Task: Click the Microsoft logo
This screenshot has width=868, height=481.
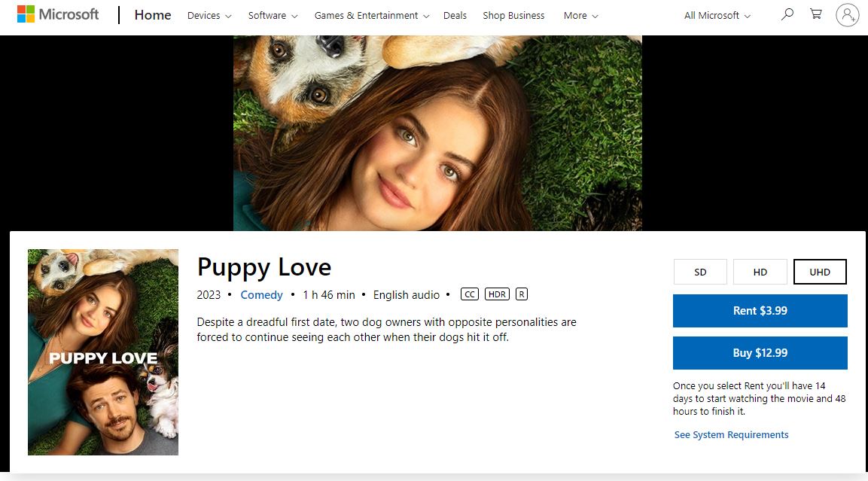Action: click(57, 14)
